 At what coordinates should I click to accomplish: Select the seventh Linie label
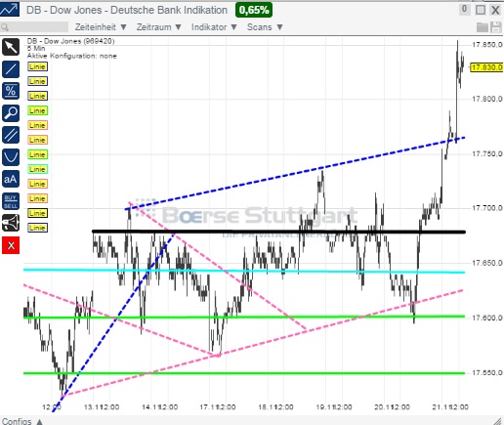coord(37,154)
